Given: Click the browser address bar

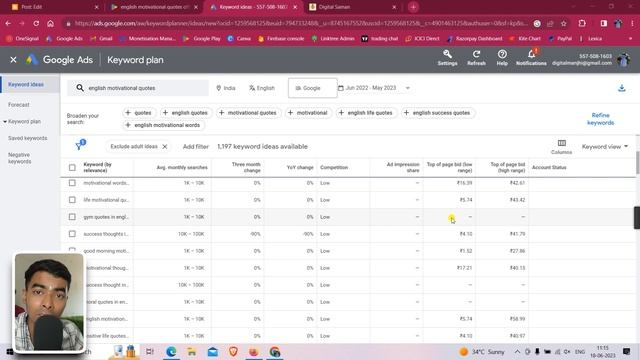Looking at the screenshot, I should pyautogui.click(x=300, y=24).
